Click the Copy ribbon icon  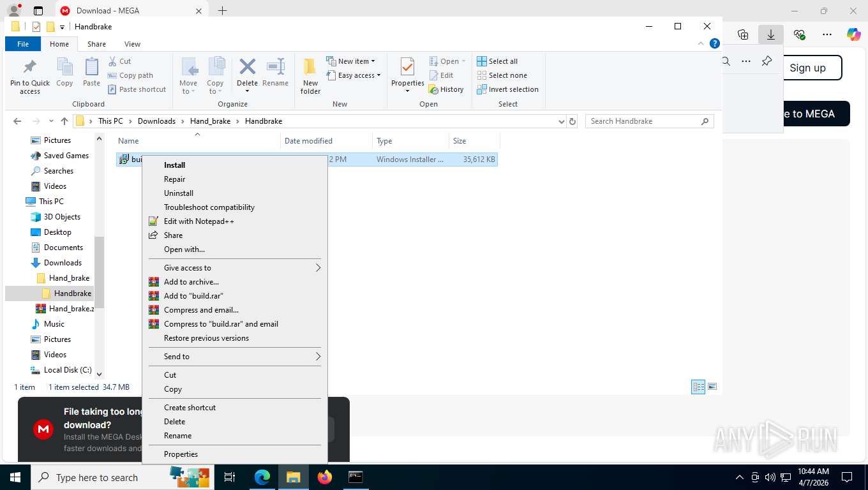(x=64, y=72)
